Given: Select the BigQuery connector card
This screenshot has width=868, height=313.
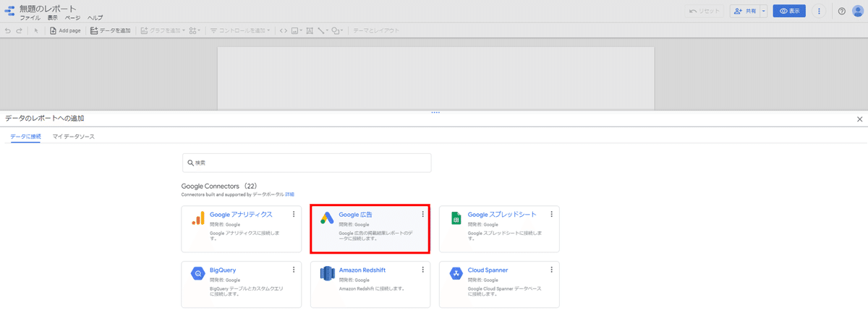Looking at the screenshot, I should 241,284.
